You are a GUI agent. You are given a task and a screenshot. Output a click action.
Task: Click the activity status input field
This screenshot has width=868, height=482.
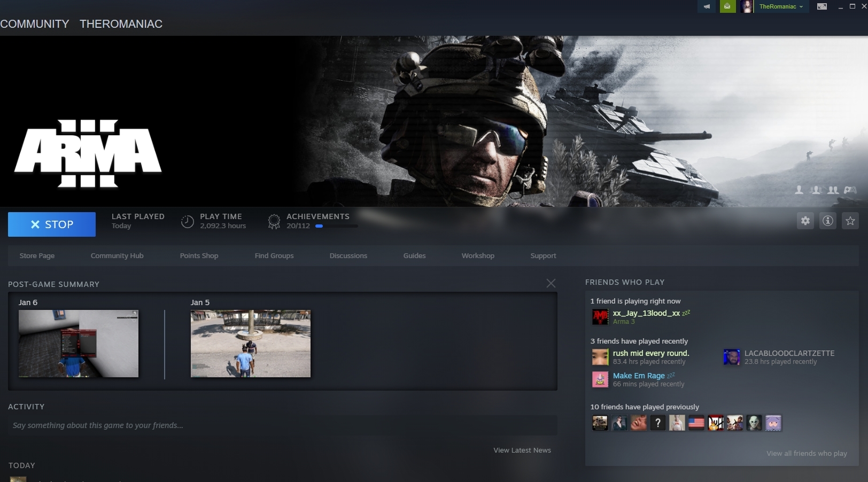coord(283,425)
